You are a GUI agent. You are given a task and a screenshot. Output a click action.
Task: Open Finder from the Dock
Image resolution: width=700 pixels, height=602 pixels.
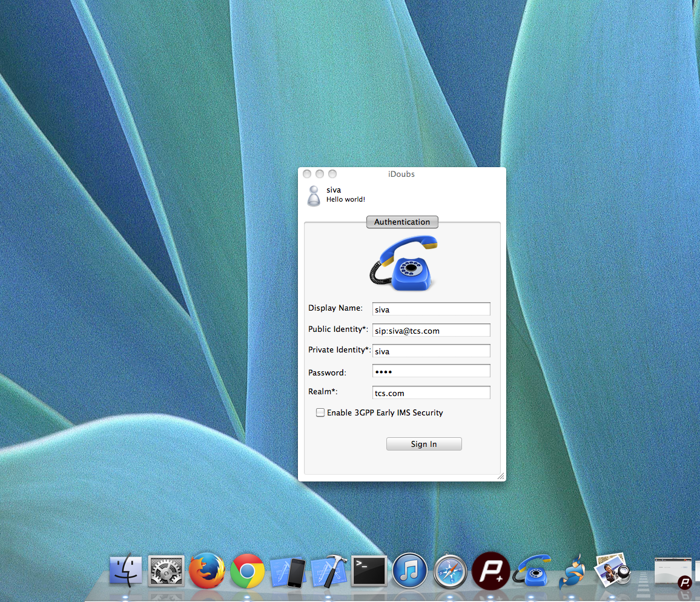[125, 570]
